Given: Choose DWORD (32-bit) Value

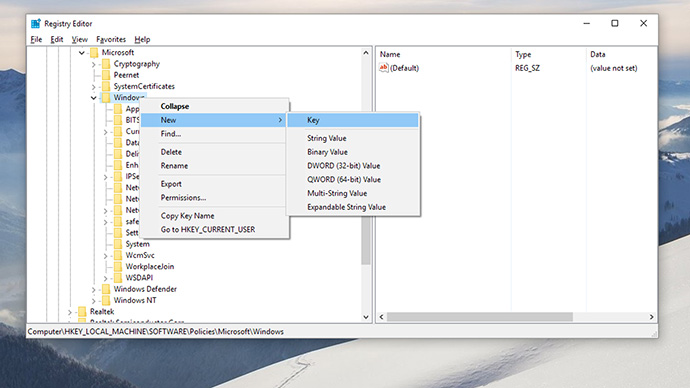Looking at the screenshot, I should (x=353, y=166).
